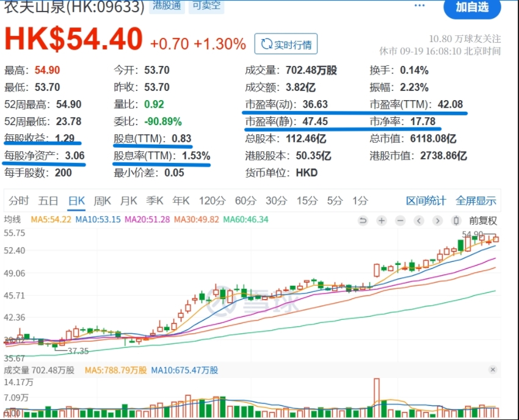
Task: Open 全屏显示 fullscreen chart
Action: 476,201
